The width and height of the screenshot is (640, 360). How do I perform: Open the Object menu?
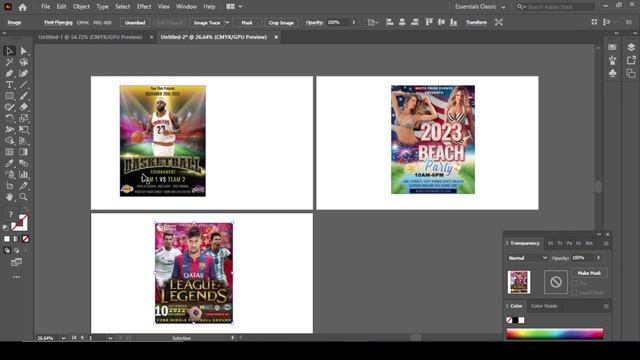[x=81, y=7]
